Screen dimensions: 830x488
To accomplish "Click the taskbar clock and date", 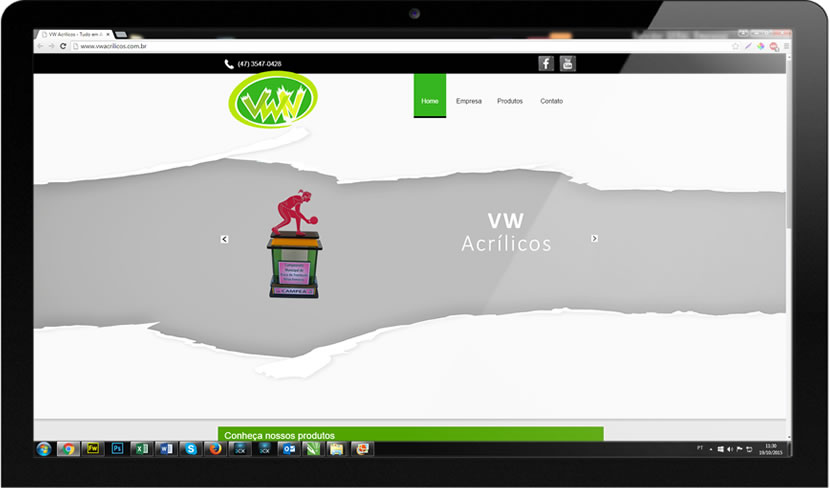I will [x=771, y=449].
